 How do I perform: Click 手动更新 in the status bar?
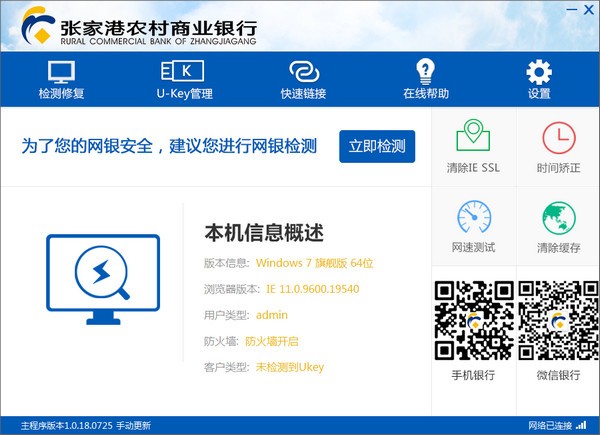(134, 425)
